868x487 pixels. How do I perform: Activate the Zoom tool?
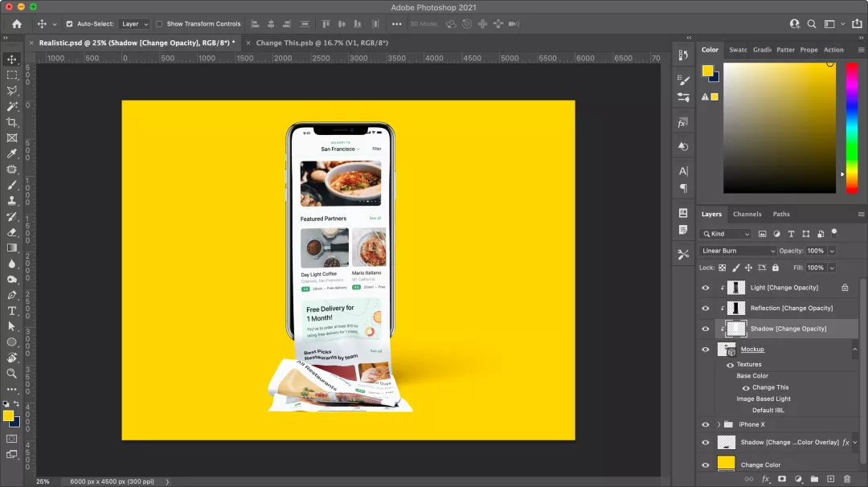pyautogui.click(x=12, y=374)
